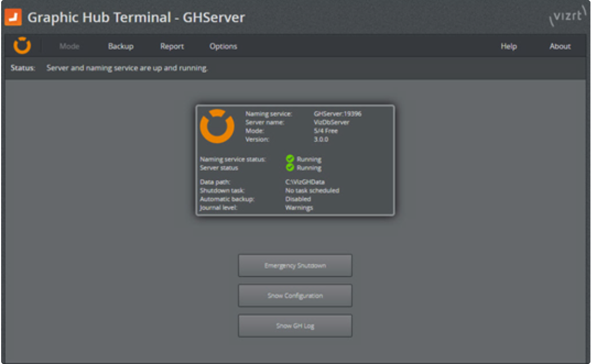Click the 'Journal level:' label
This screenshot has width=591, height=364.
coord(218,208)
